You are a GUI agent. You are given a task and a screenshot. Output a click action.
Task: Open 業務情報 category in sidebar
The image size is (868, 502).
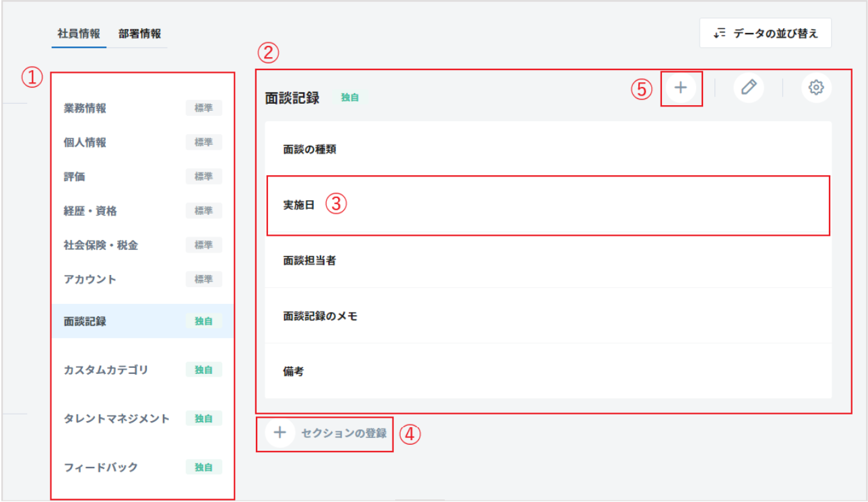click(x=85, y=108)
